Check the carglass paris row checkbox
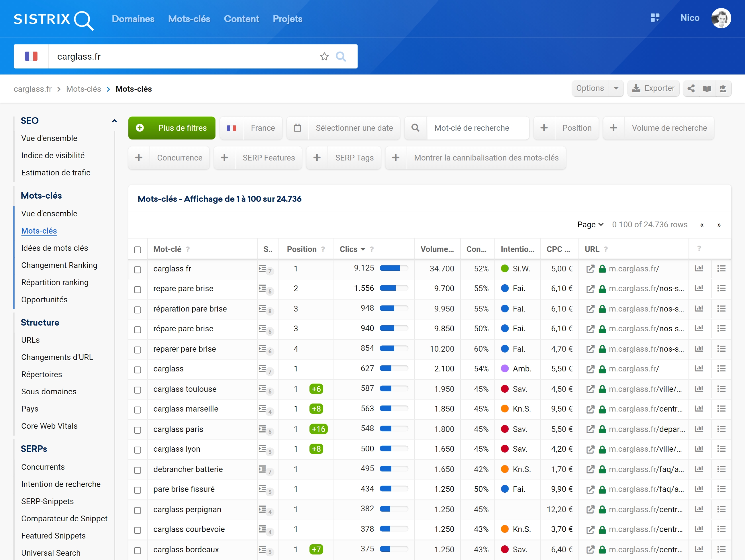 pos(138,430)
